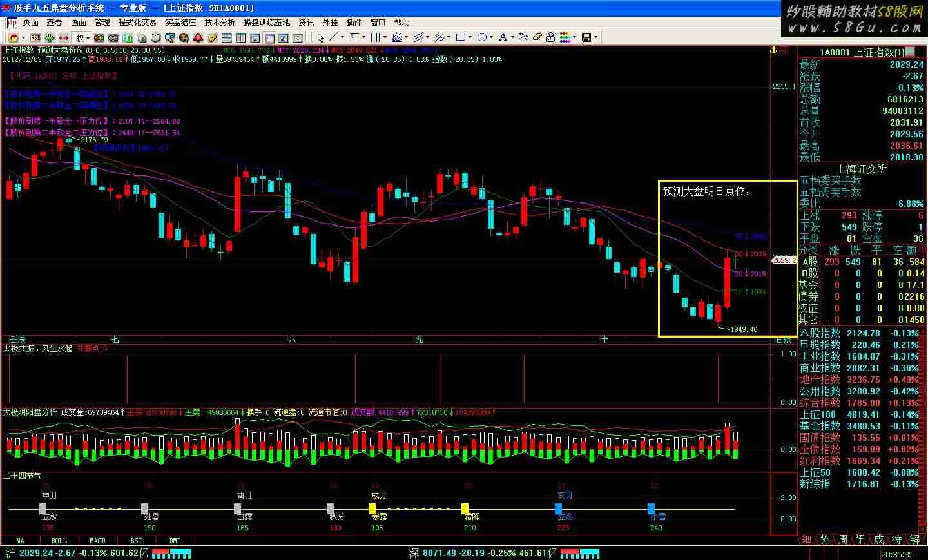Screen dimensions: 928x560
Task: Open the dropdown arrow beside the home icon
Action: point(23,38)
